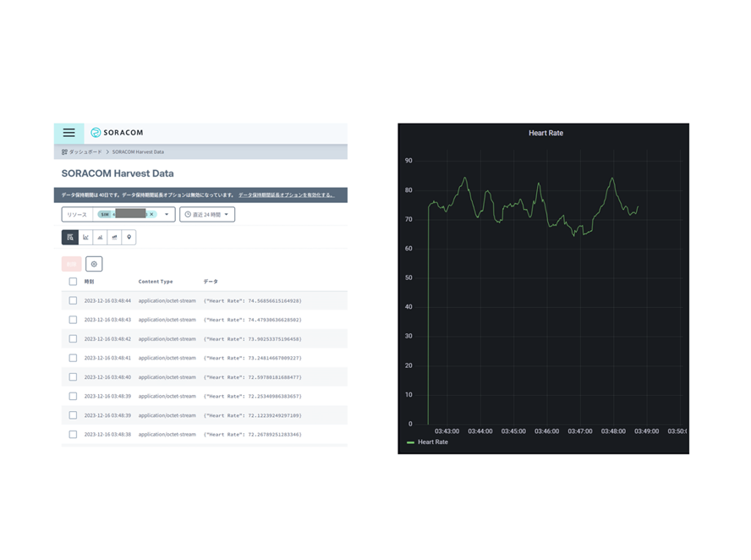This screenshot has height=560, width=751.
Task: Open the hamburger navigation menu
Action: [69, 133]
